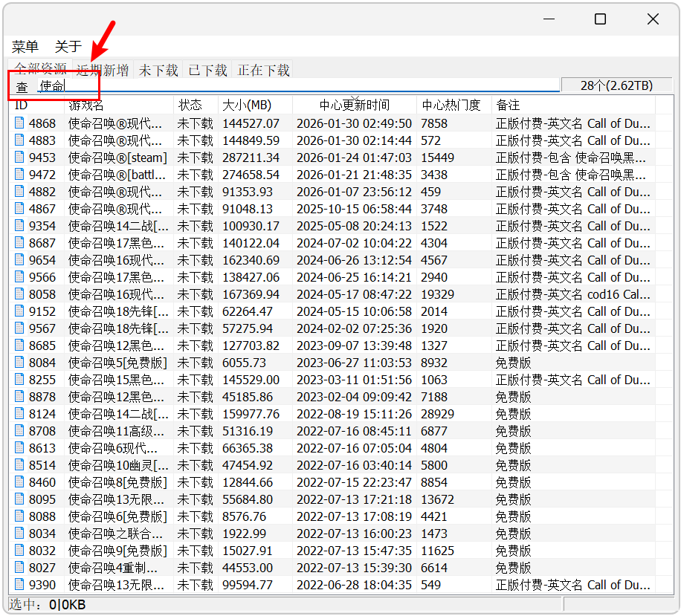Click into the search field containing 使命

[298, 85]
